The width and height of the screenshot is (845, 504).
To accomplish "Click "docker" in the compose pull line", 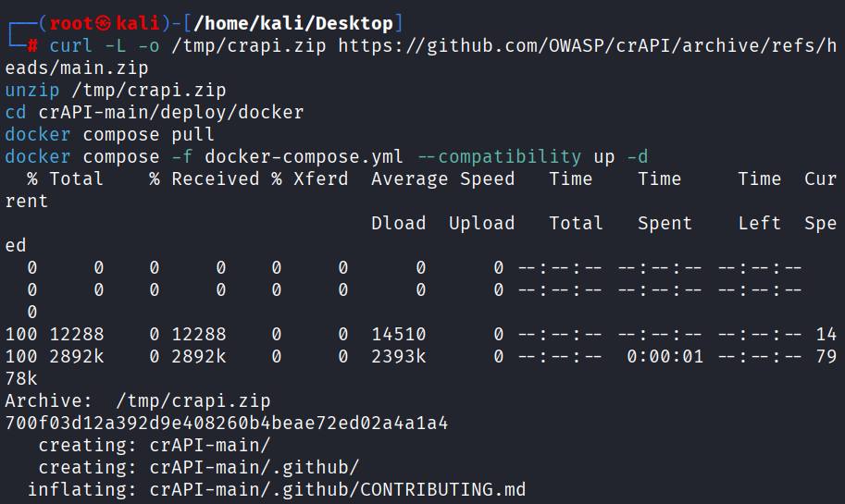I will [x=38, y=134].
